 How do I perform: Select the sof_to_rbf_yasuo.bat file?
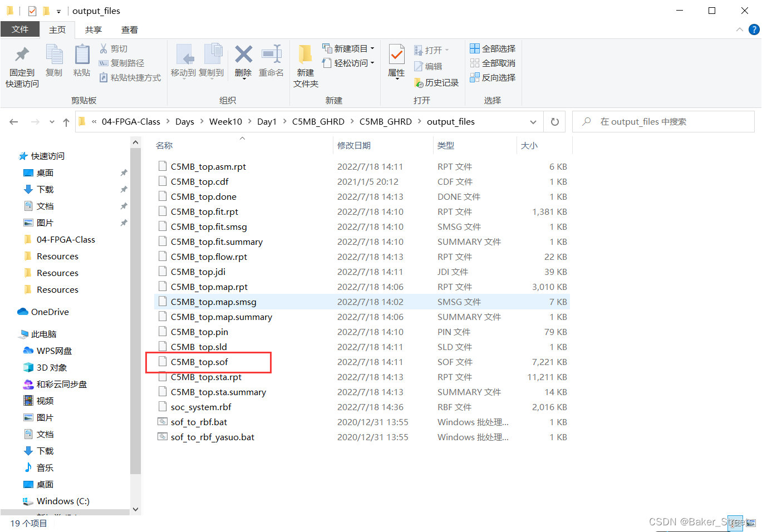click(x=213, y=437)
